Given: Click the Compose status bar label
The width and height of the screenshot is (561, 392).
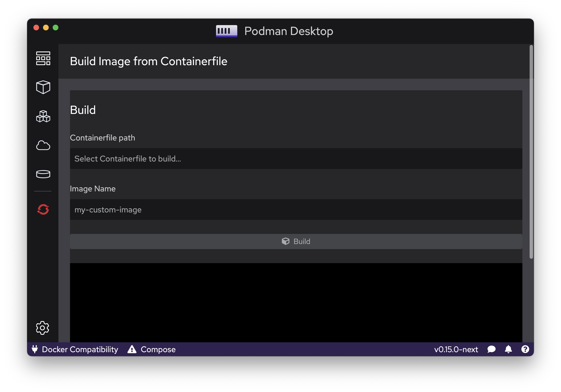Looking at the screenshot, I should [x=158, y=349].
